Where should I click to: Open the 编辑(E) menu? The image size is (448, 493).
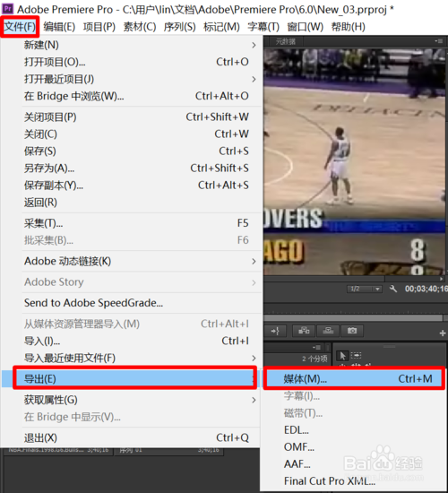pos(59,27)
